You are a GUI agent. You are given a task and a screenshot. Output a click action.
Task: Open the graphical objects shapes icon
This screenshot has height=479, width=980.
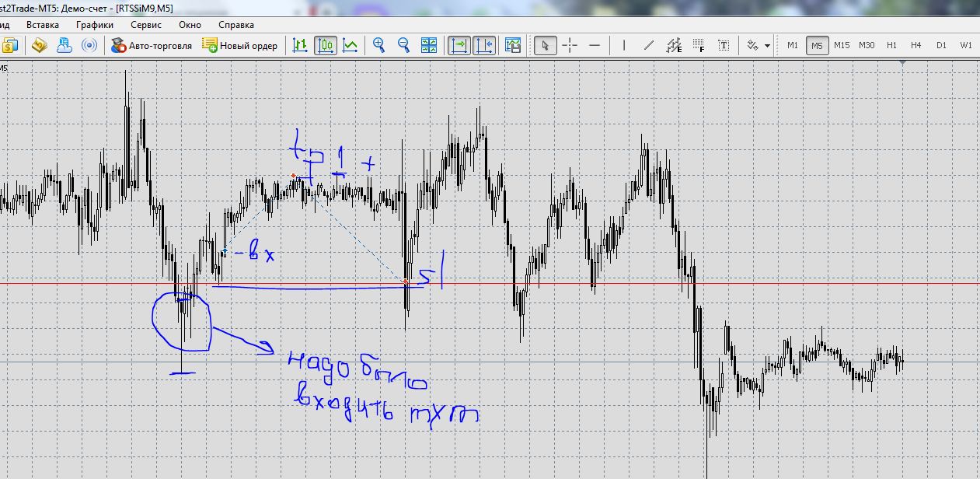point(752,45)
